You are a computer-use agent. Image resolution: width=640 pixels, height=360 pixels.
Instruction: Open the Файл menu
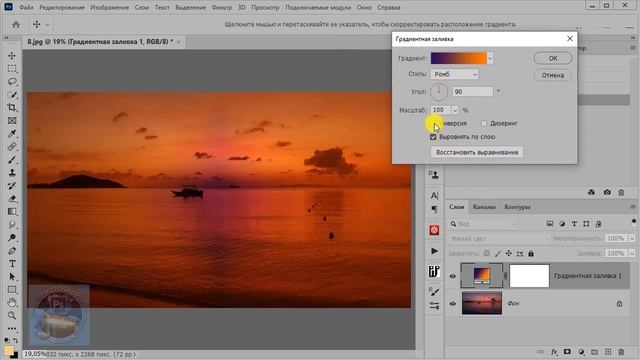[27, 7]
